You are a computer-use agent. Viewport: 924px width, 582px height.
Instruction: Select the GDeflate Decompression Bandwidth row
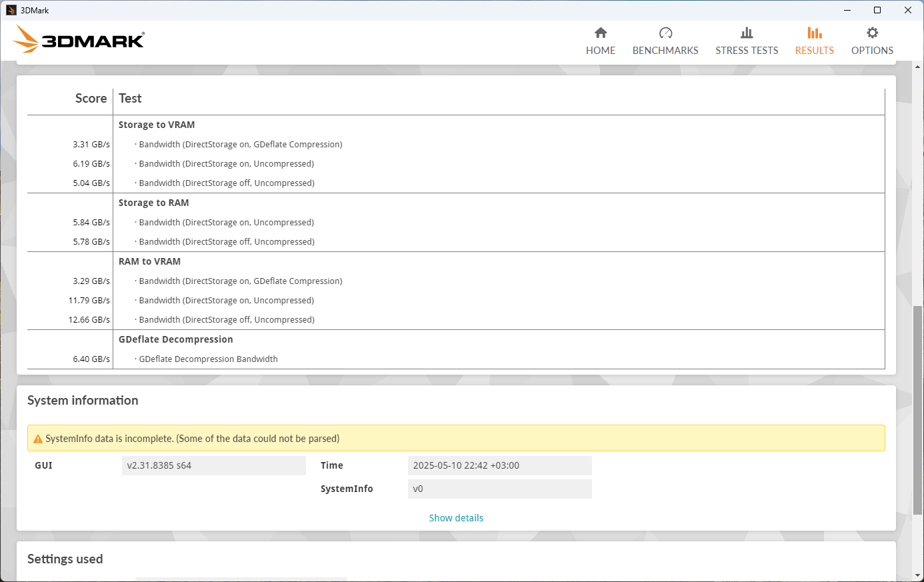(208, 359)
